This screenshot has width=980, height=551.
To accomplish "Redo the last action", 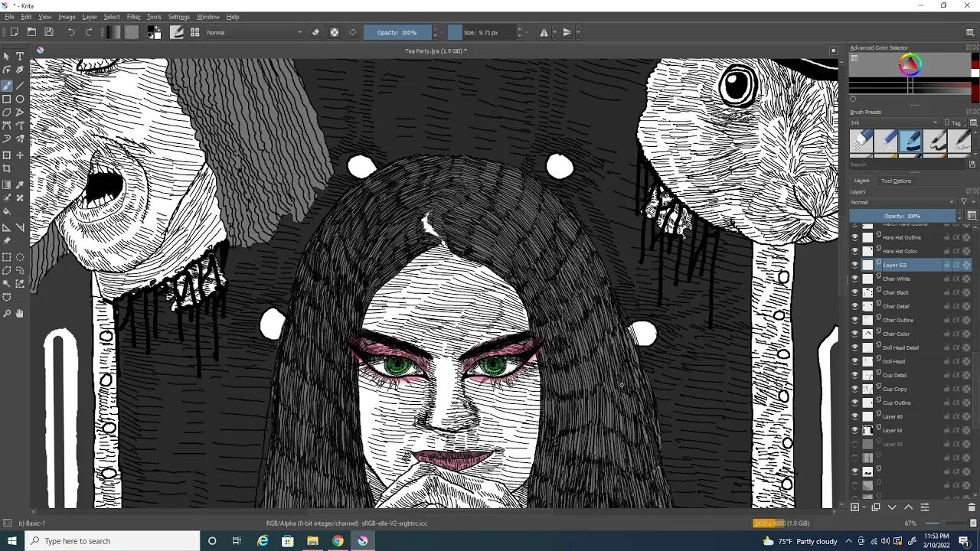I will [x=89, y=32].
